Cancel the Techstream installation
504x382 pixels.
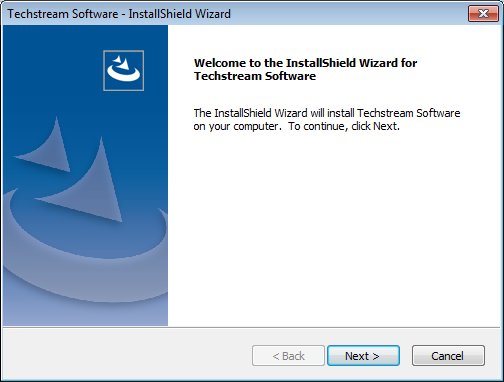448,356
